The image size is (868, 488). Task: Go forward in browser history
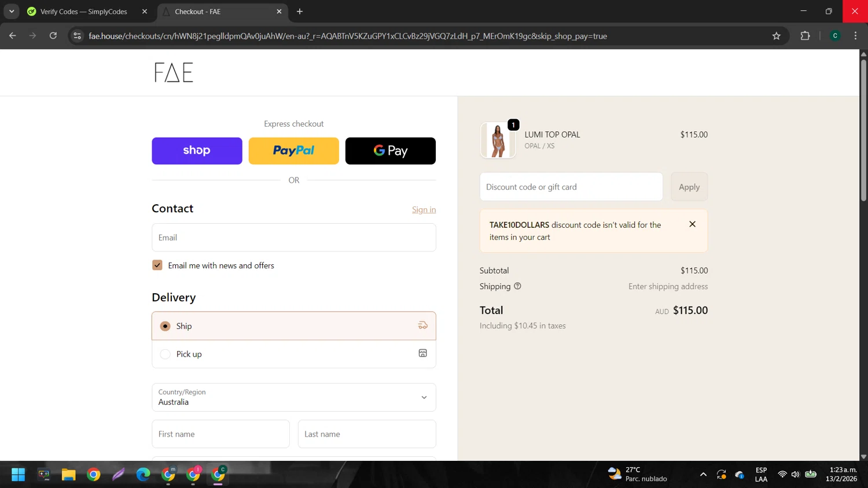coord(33,36)
